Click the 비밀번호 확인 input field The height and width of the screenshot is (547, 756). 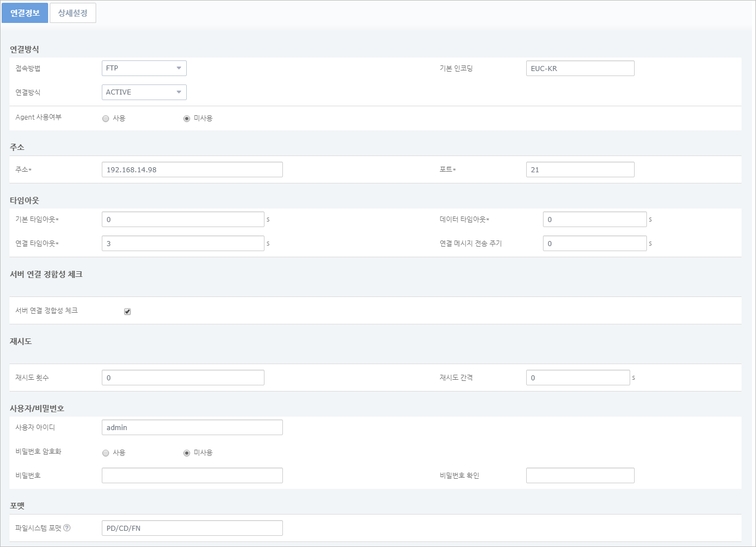[580, 475]
